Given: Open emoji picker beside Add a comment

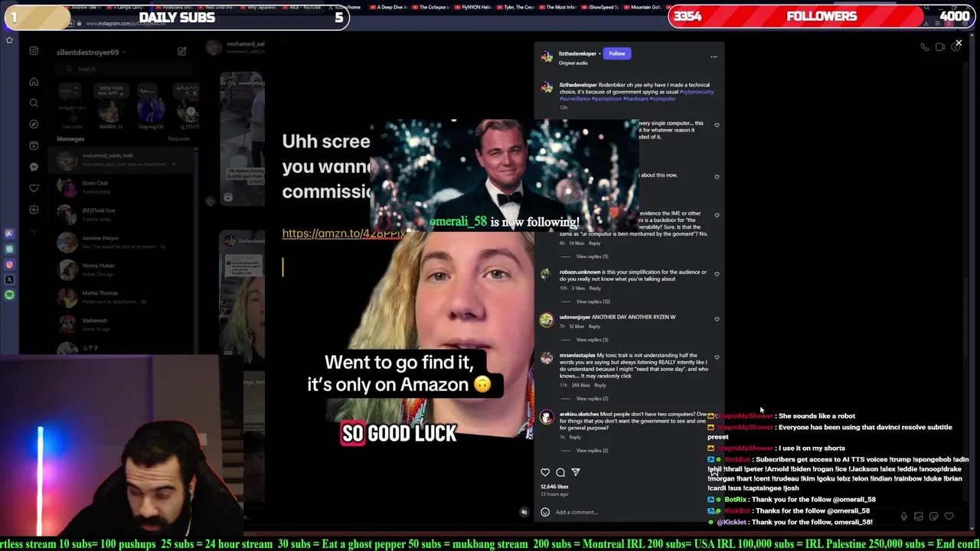Looking at the screenshot, I should click(545, 512).
